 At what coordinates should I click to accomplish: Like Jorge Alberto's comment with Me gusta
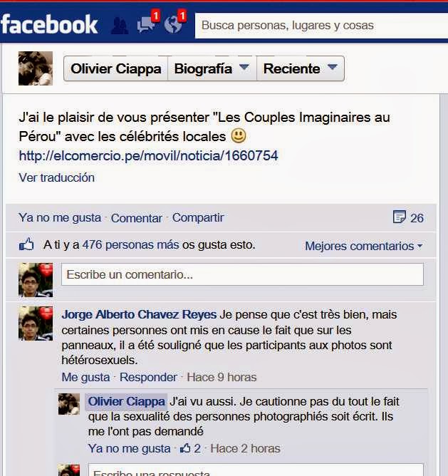click(x=85, y=377)
